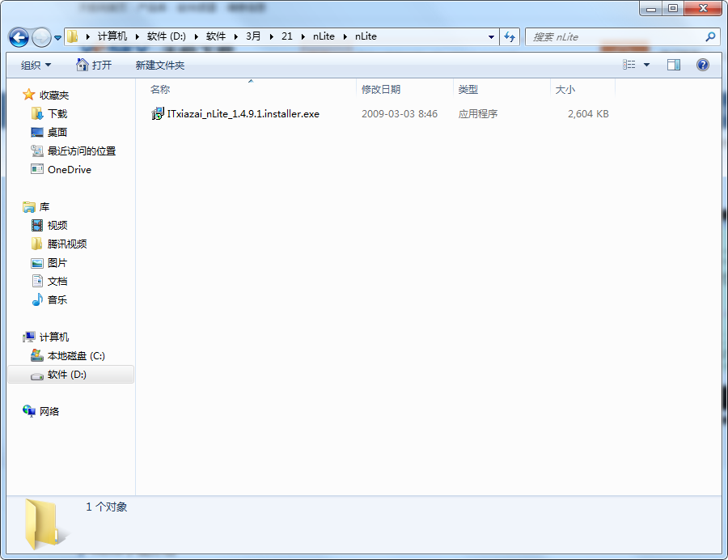
Task: Open the 组织 (Organize) dropdown
Action: 34,65
